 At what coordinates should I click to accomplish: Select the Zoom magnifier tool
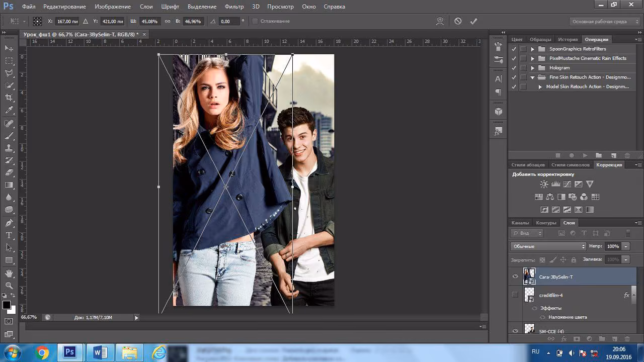[x=9, y=285]
